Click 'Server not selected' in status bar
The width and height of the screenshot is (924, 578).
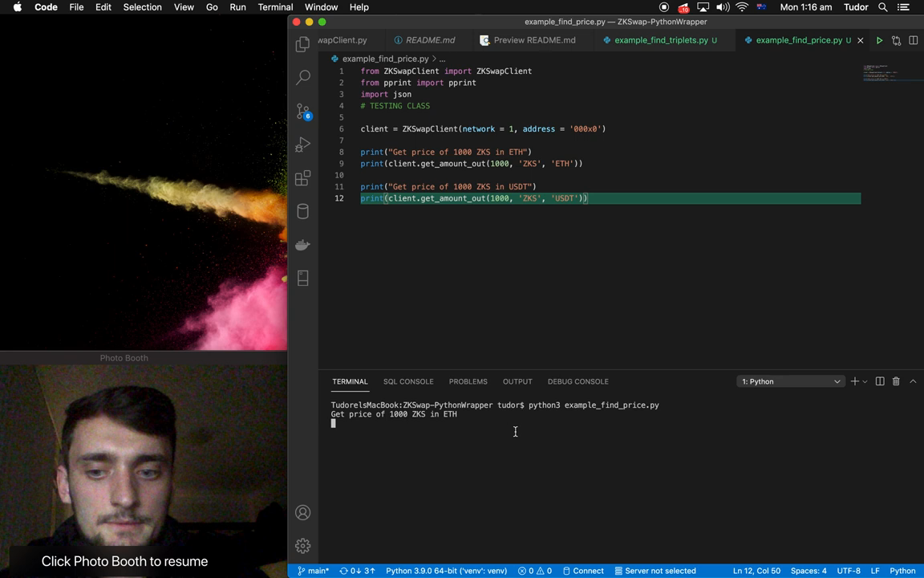655,571
